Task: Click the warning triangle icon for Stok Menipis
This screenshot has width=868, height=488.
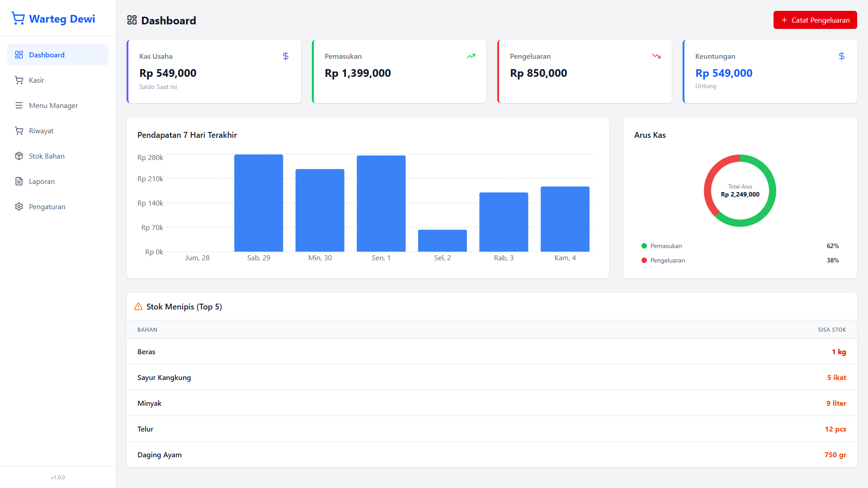Action: coord(138,306)
